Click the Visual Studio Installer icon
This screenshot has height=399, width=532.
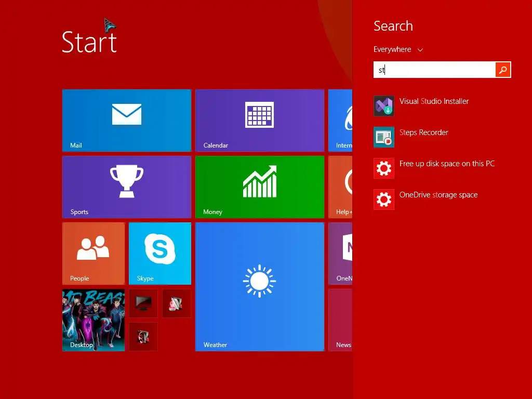384,106
